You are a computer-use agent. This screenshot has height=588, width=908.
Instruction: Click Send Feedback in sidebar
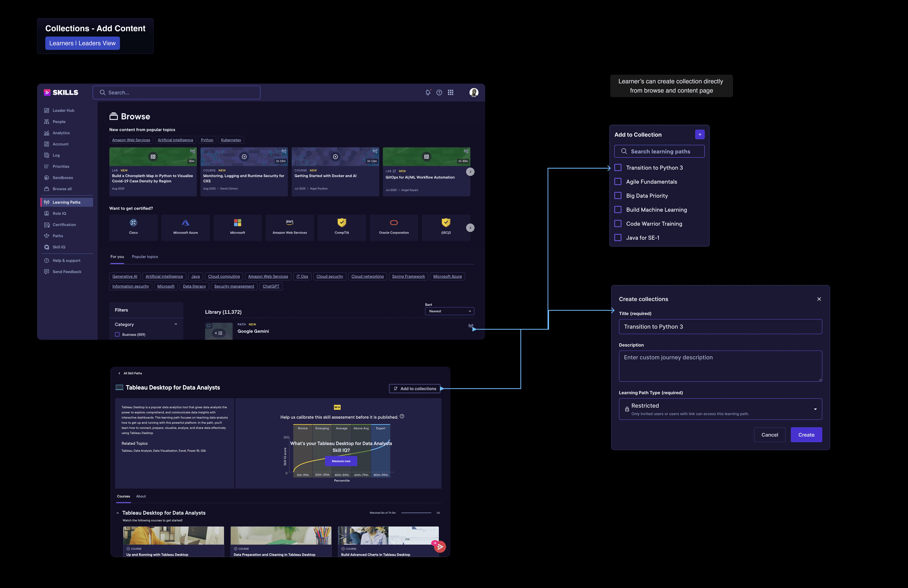[x=67, y=272]
